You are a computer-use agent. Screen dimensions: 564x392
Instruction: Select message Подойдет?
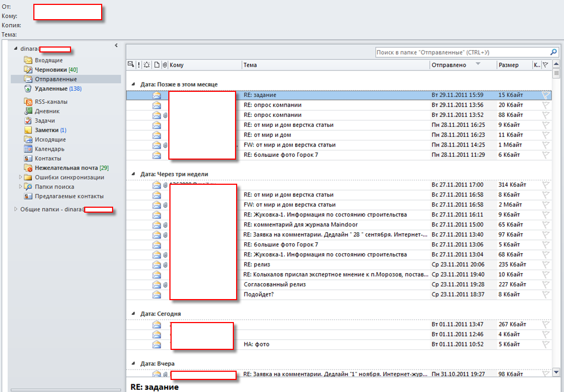[x=339, y=294]
